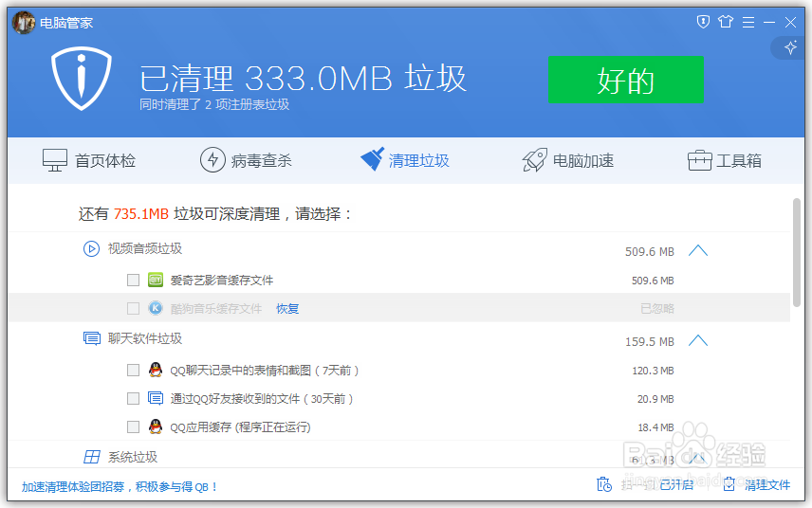The width and height of the screenshot is (812, 508).
Task: Click the QQ penguin icon beside QQ应用缓存
Action: (156, 426)
